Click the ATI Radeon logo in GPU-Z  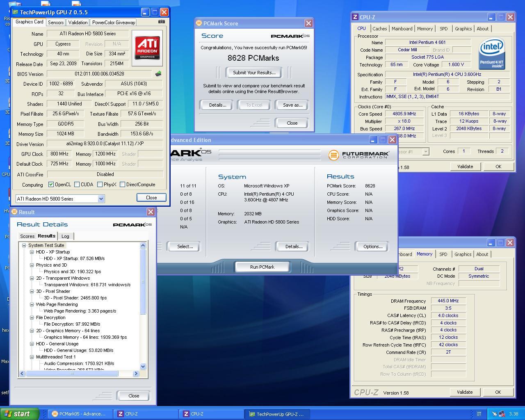(147, 48)
